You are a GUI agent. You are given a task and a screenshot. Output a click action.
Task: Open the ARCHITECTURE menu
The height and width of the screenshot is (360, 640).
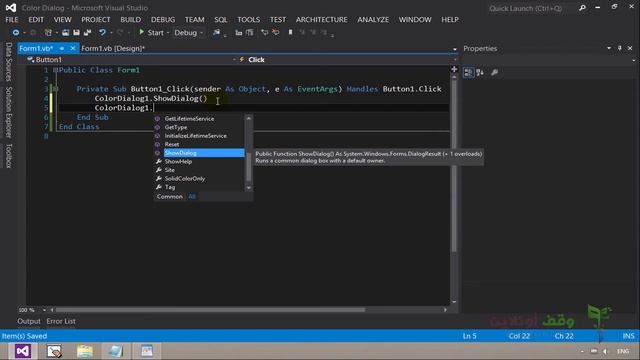point(322,20)
